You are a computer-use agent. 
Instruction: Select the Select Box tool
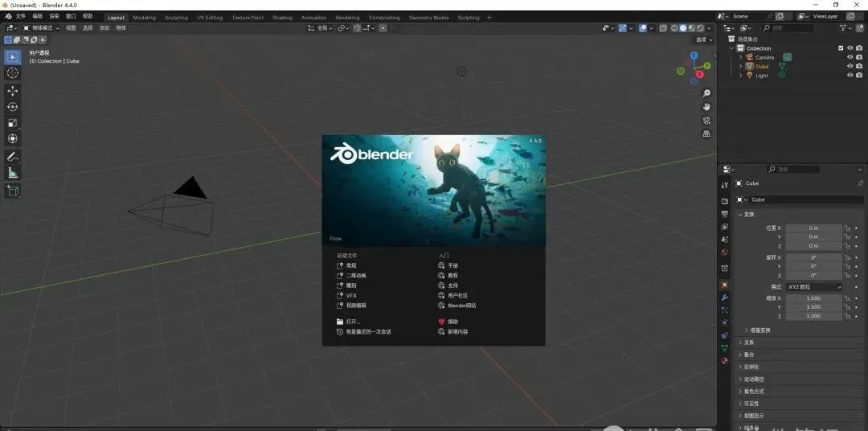coord(13,57)
